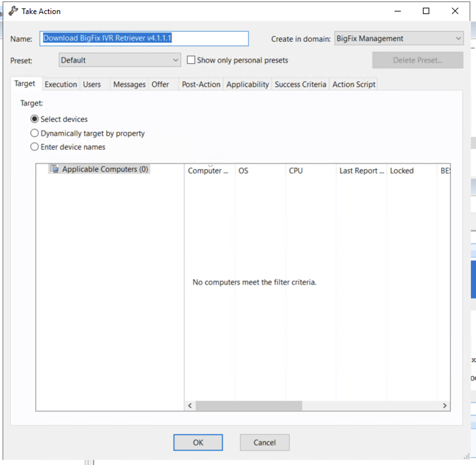The width and height of the screenshot is (476, 465).
Task: Confirm the action with OK button
Action: 198,442
